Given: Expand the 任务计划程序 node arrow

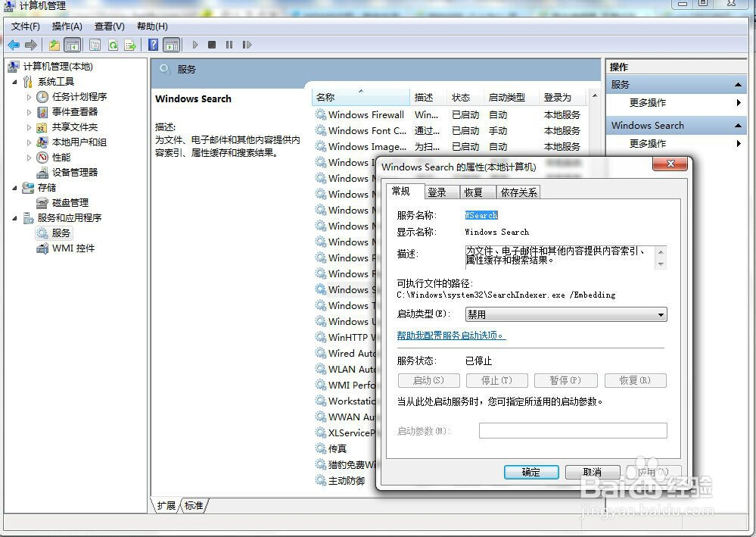Looking at the screenshot, I should coord(29,97).
